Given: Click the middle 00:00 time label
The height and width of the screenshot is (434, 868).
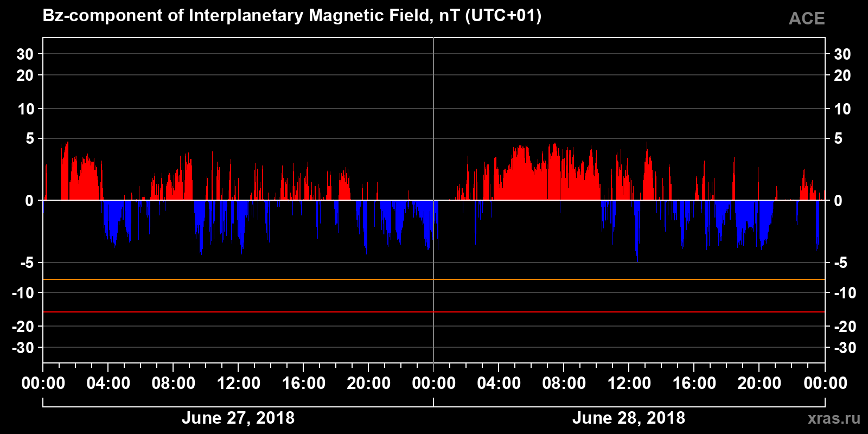Looking at the screenshot, I should (434, 383).
